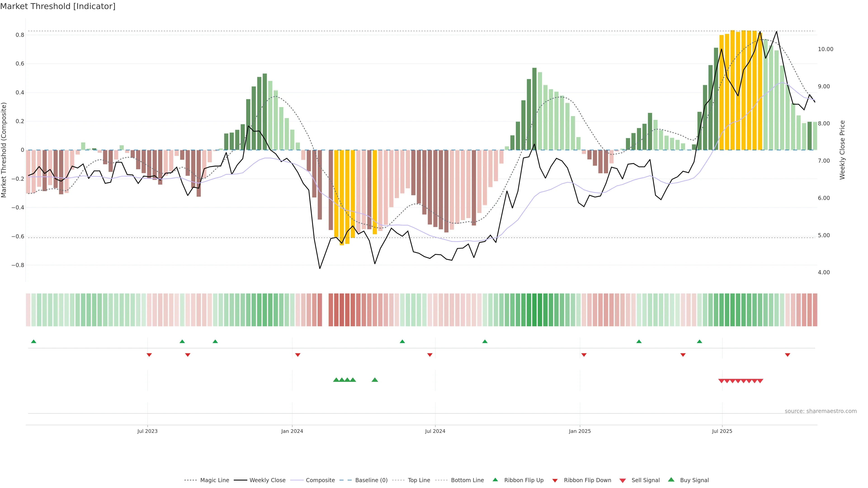
Task: Toggle Top Line legend item
Action: coord(419,480)
